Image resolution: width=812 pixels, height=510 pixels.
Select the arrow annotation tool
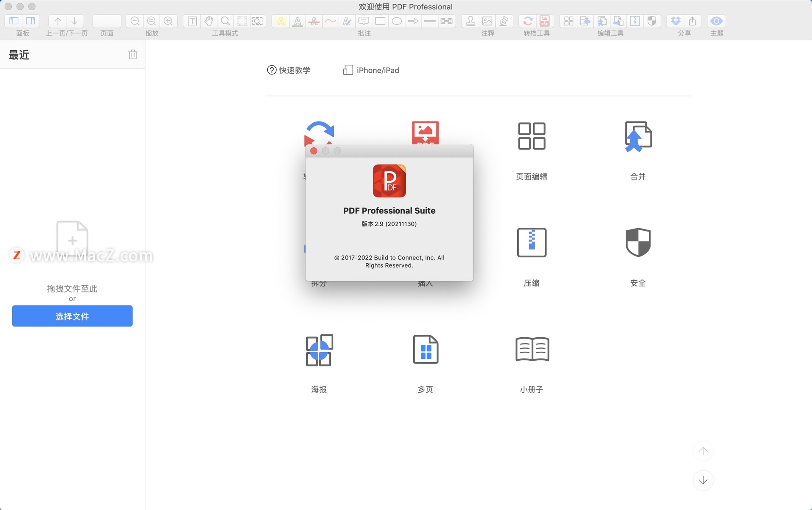[x=413, y=21]
